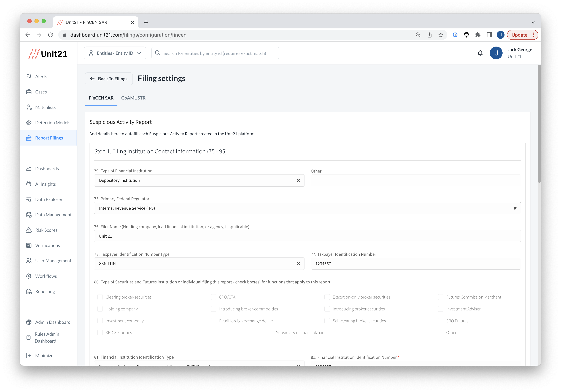
Task: Open Data Explorer search icon
Action: (x=29, y=199)
